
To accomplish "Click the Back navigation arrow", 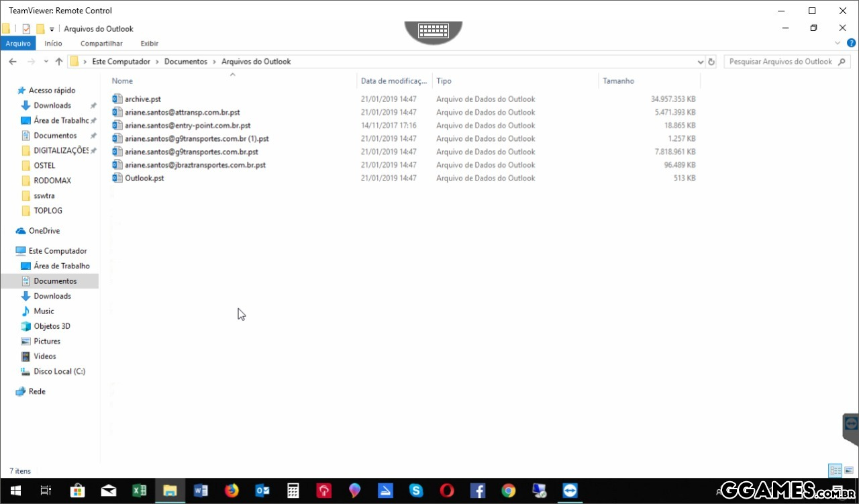I will (x=13, y=62).
